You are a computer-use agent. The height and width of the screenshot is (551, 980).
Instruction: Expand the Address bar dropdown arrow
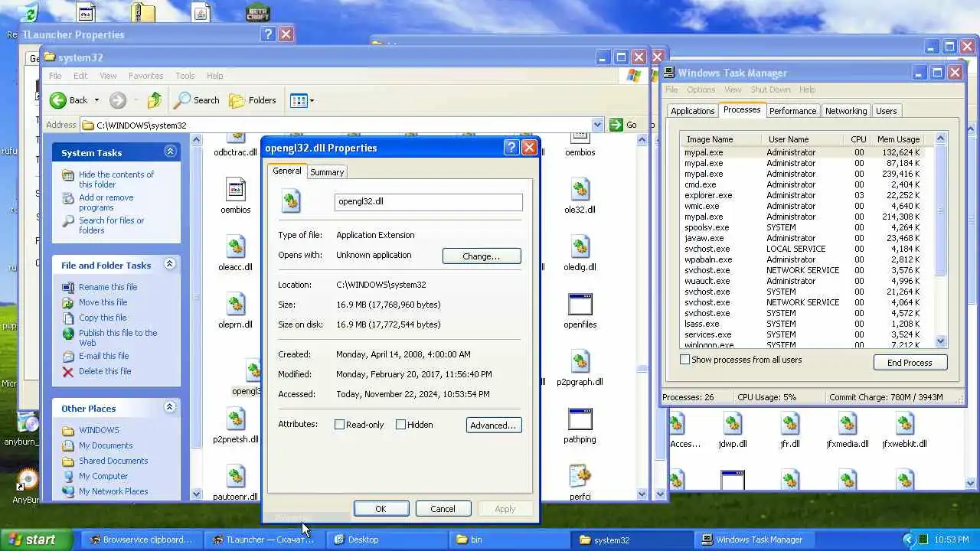tap(597, 125)
